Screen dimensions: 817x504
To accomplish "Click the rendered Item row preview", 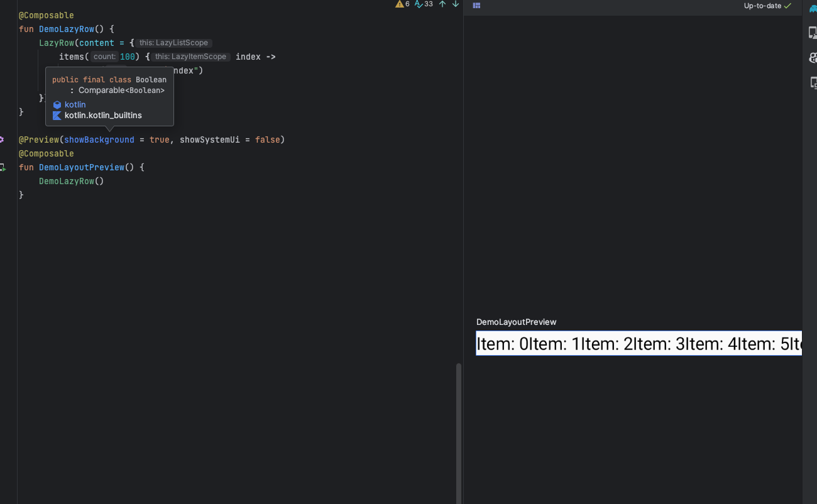I will (x=638, y=344).
